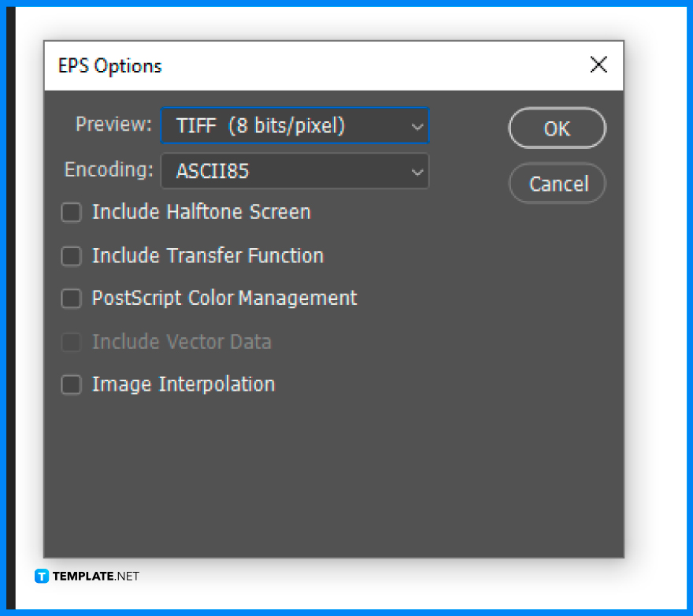This screenshot has width=693, height=616.
Task: Click the Preview dropdown chevron arrow
Action: pyautogui.click(x=417, y=125)
